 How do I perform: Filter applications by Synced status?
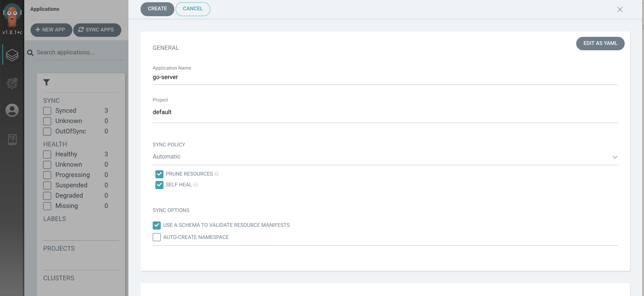click(47, 111)
